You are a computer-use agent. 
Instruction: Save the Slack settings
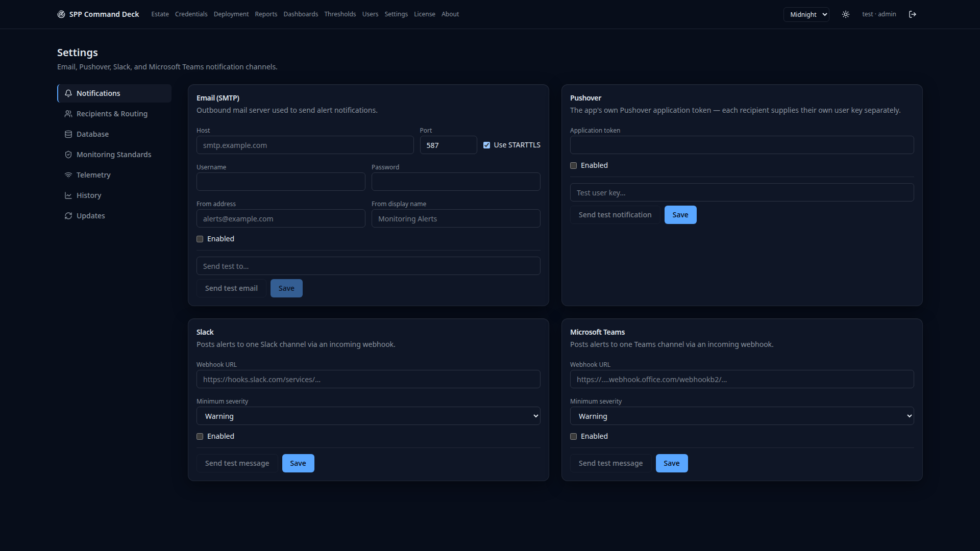(298, 463)
